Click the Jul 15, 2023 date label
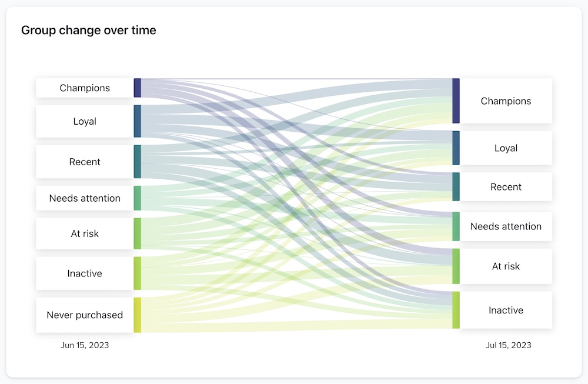The width and height of the screenshot is (588, 384). (x=508, y=345)
